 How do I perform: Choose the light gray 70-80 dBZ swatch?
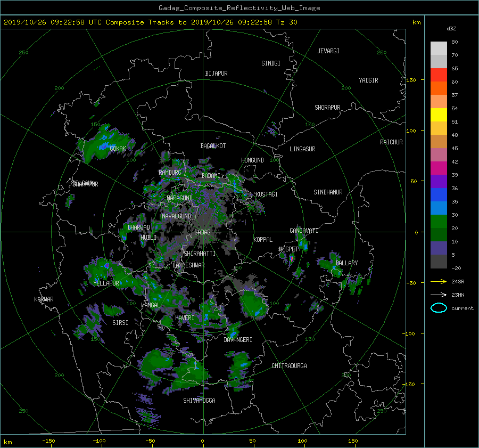point(439,48)
